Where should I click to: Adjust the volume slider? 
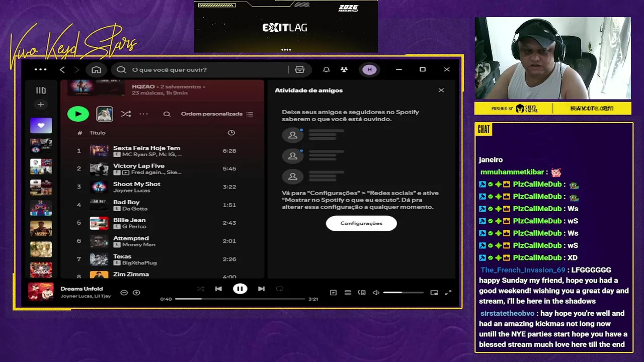click(x=404, y=293)
